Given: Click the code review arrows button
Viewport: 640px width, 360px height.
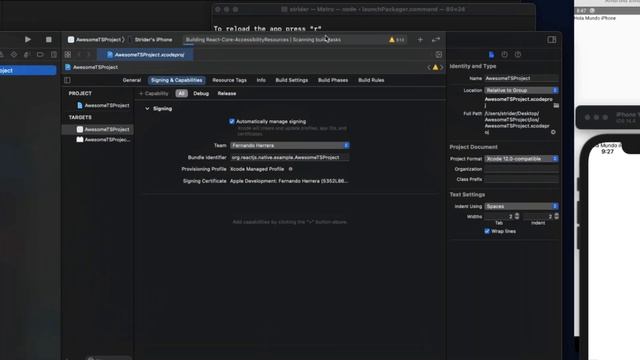Looking at the screenshot, I should 436,40.
